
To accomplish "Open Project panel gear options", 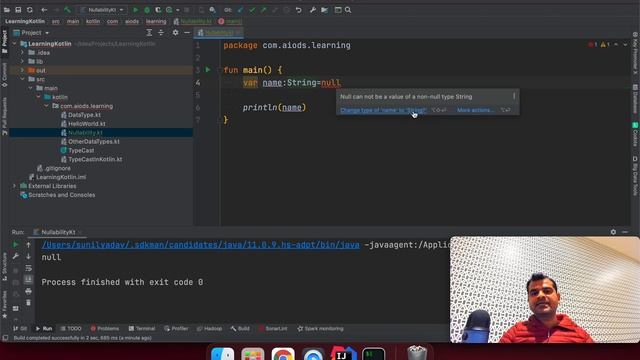I will (x=176, y=33).
